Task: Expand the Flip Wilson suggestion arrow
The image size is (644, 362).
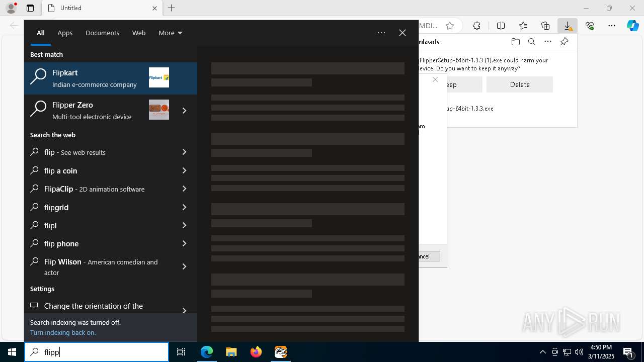Action: coord(185,266)
